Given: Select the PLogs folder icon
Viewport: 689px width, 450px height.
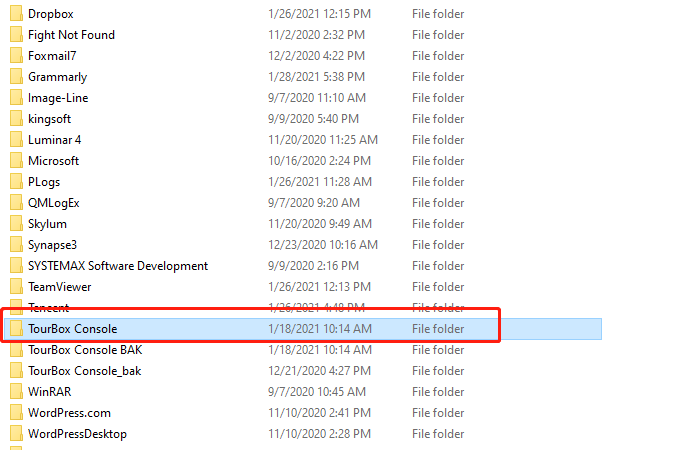Looking at the screenshot, I should click(16, 181).
